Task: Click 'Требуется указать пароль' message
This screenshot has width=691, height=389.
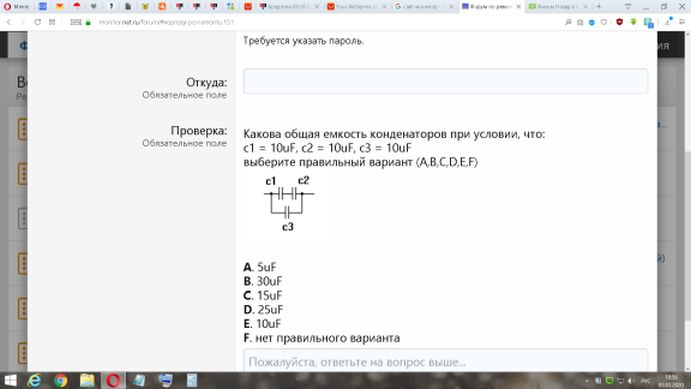Action: [304, 41]
